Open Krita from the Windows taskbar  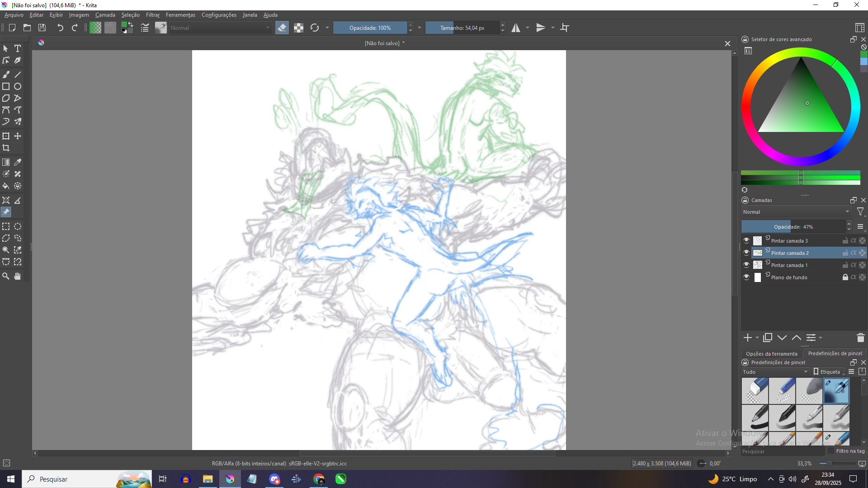pyautogui.click(x=230, y=479)
